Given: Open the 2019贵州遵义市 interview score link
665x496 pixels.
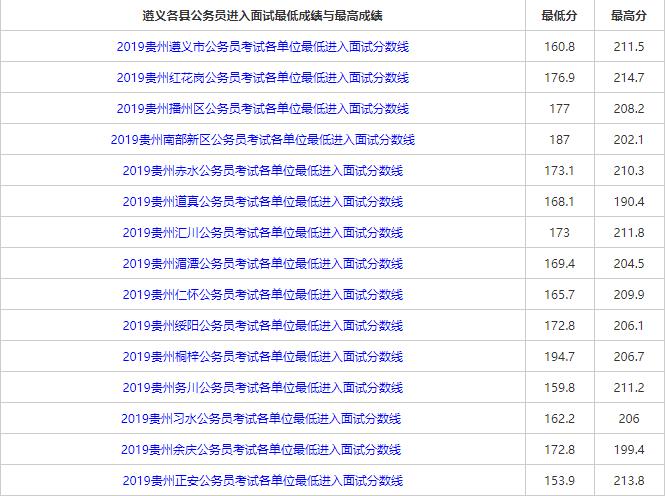Looking at the screenshot, I should (262, 46).
